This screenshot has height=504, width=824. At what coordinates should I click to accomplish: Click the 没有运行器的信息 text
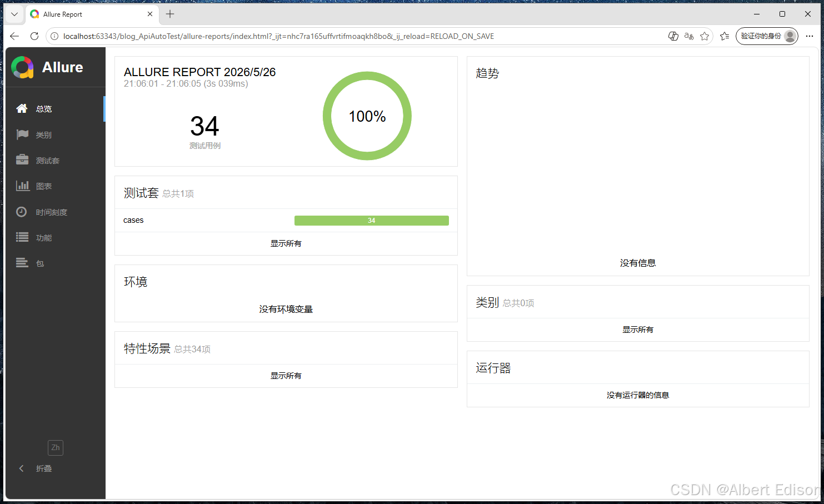point(638,395)
